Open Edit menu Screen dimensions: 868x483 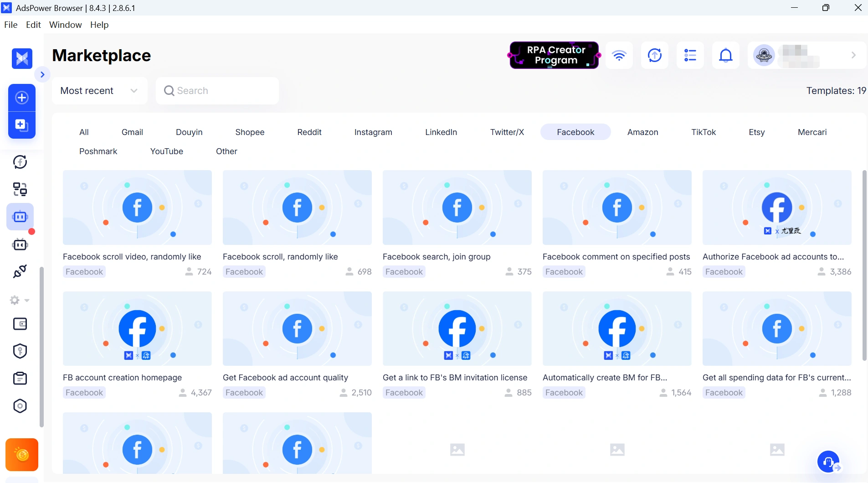tap(33, 25)
